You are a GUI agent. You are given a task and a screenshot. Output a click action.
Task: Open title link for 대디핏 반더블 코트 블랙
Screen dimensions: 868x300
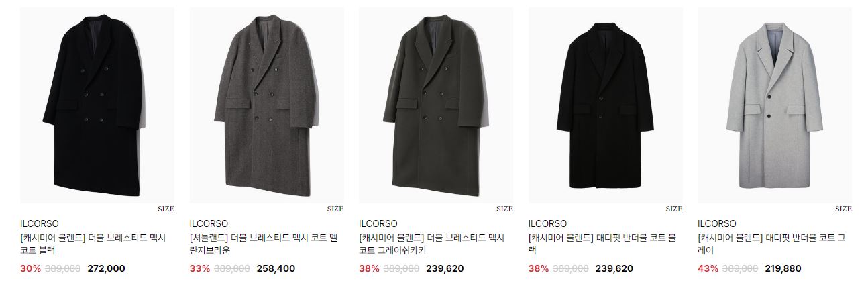(602, 244)
